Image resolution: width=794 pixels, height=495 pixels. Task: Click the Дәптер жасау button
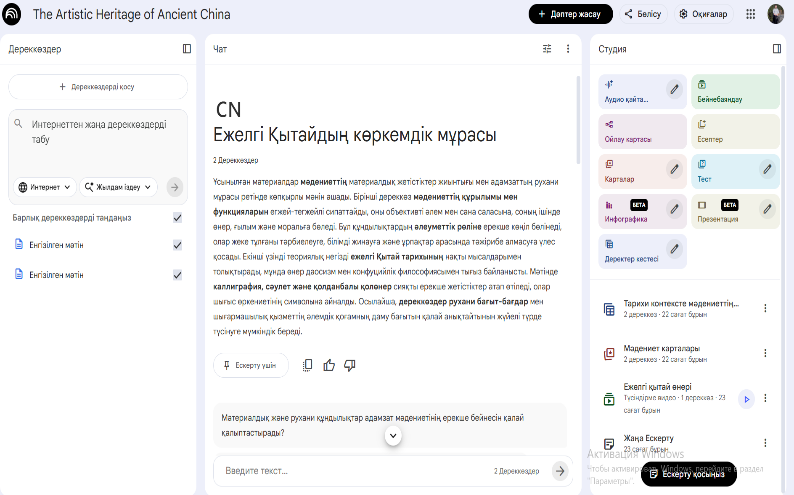[570, 14]
